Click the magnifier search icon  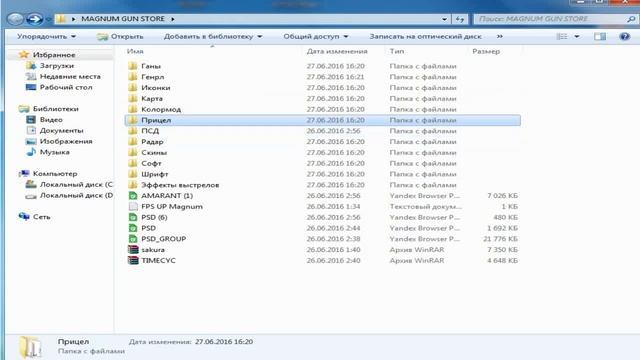point(631,19)
